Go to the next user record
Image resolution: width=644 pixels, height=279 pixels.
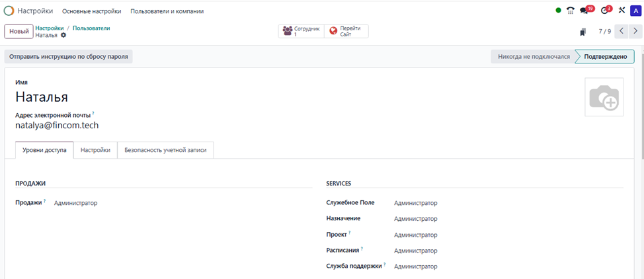pyautogui.click(x=636, y=31)
